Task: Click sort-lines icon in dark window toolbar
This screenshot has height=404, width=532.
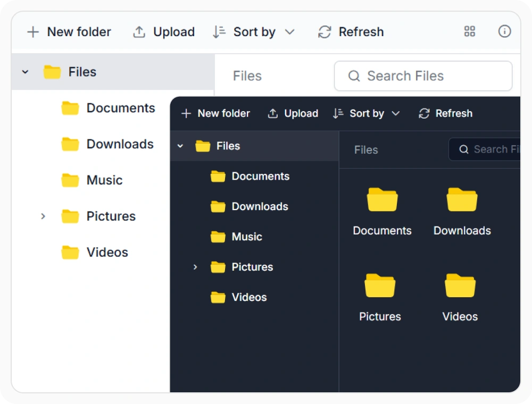Action: 338,113
